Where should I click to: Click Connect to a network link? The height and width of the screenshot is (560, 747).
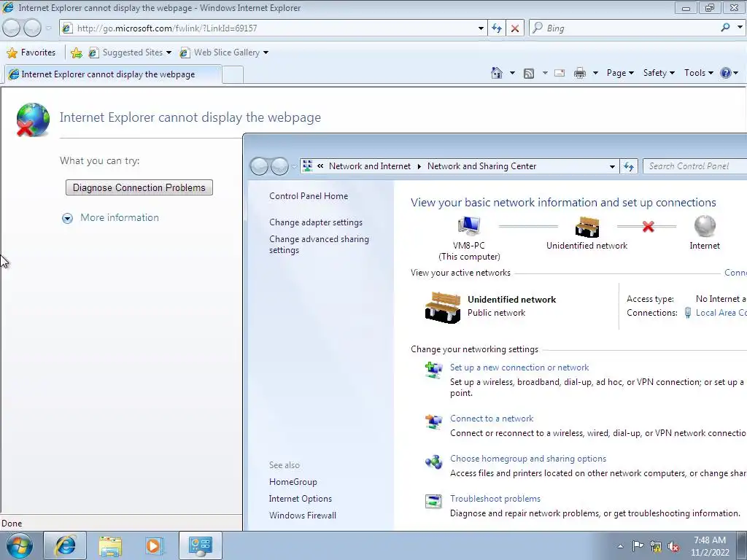tap(492, 419)
